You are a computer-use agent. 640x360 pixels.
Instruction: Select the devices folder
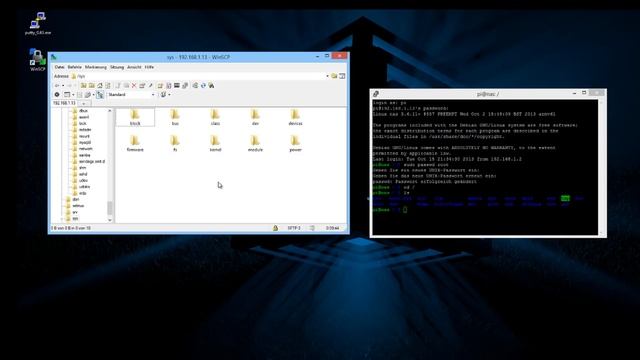[295, 117]
